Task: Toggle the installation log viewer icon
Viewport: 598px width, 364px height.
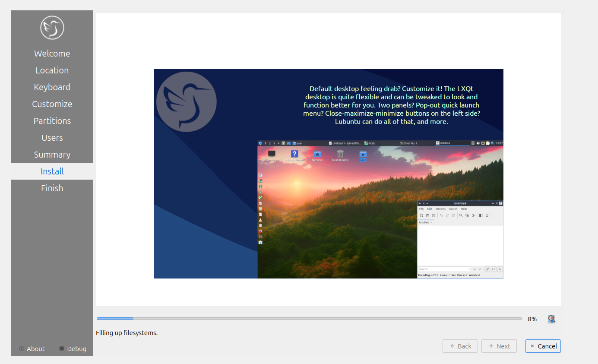Action: [x=551, y=319]
